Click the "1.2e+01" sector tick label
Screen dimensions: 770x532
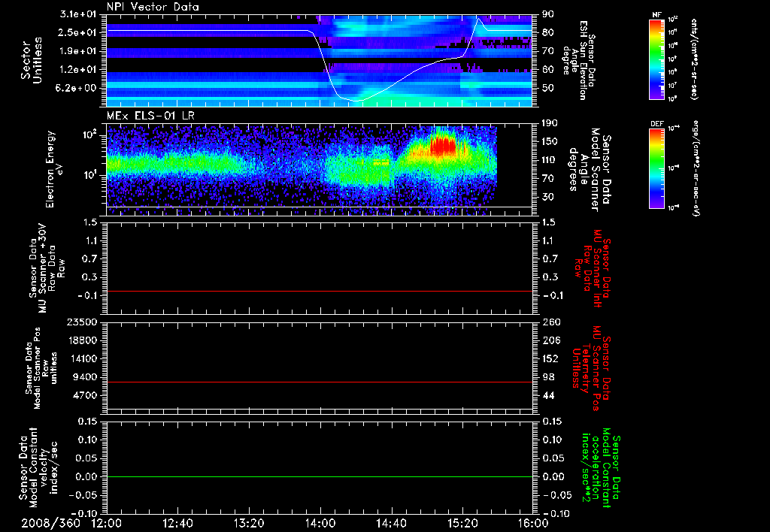[x=78, y=70]
